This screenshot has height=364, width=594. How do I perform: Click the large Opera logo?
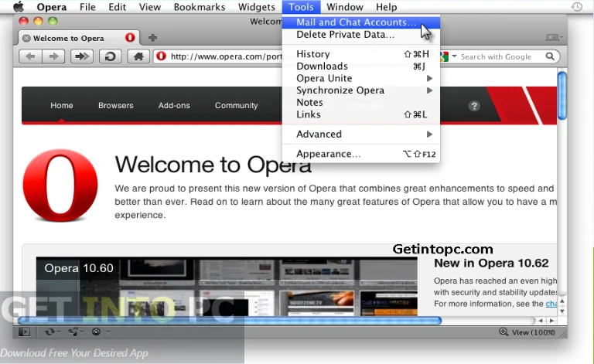pos(60,185)
